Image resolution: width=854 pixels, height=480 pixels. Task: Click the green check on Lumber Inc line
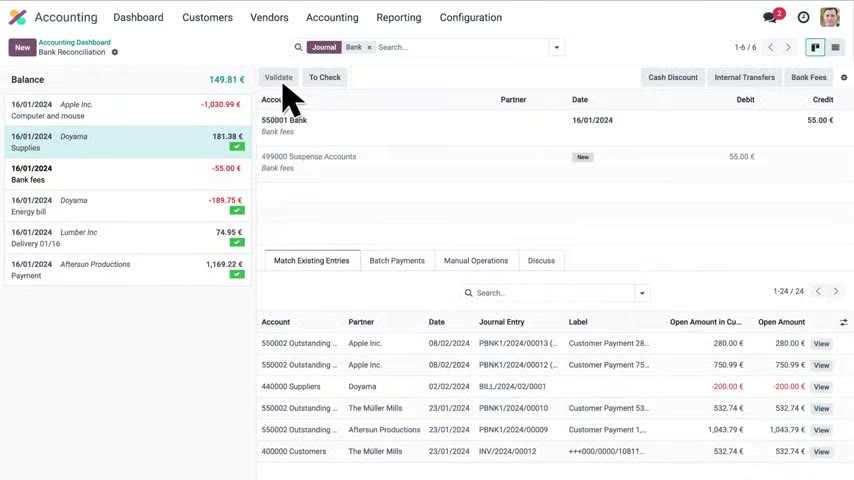point(237,242)
